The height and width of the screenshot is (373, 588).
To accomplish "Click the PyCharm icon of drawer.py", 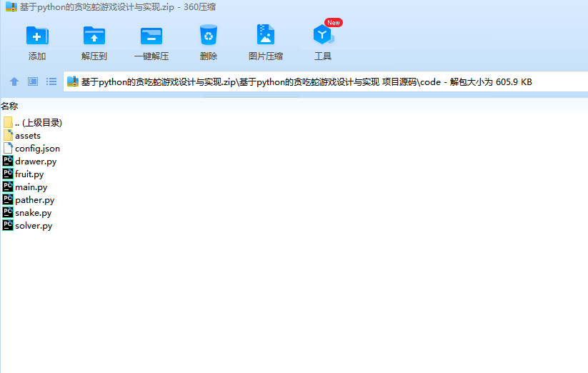I will (8, 161).
